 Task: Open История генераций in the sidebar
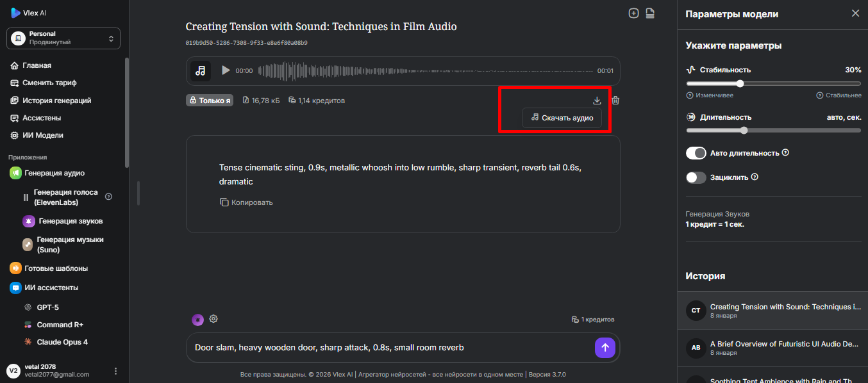(56, 101)
